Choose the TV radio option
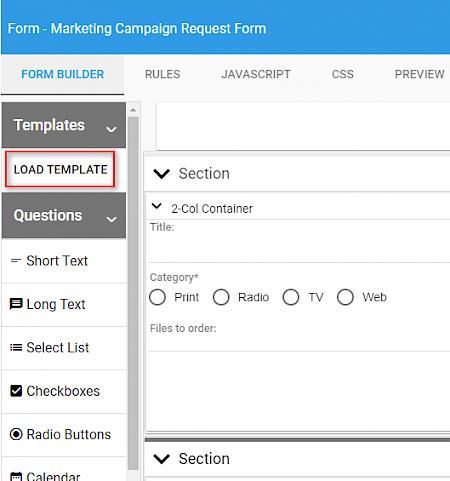Screen dimensions: 450x481 [x=291, y=297]
